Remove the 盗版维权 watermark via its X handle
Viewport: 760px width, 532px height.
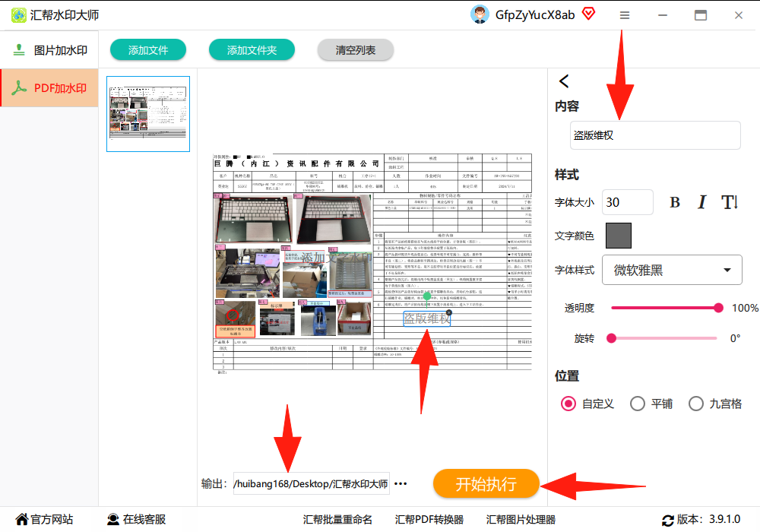[449, 312]
